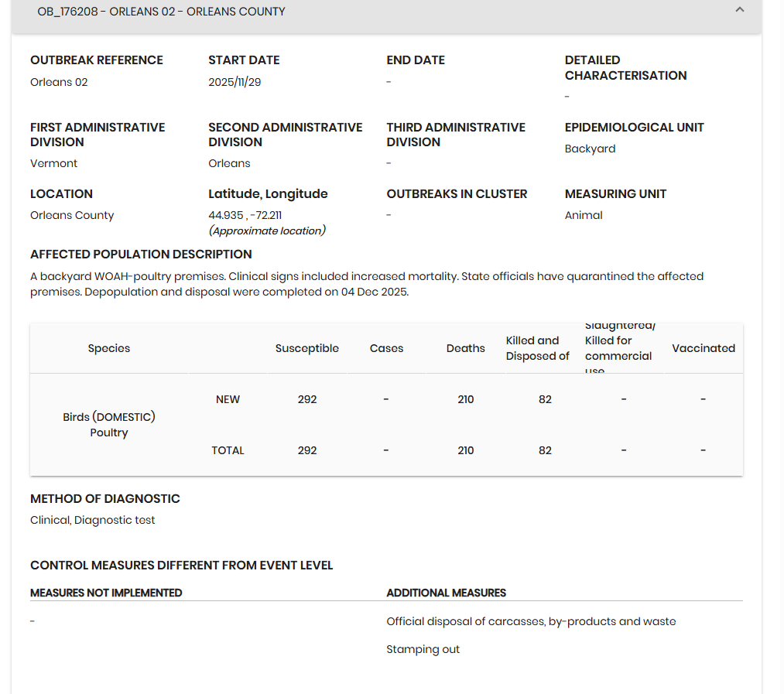The image size is (784, 694).
Task: Click the Susceptible column header
Action: (307, 348)
